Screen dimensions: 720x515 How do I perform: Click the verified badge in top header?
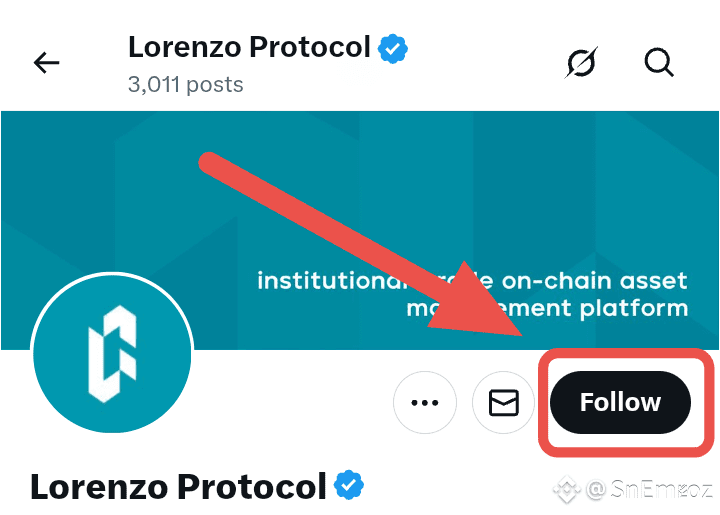[x=392, y=47]
